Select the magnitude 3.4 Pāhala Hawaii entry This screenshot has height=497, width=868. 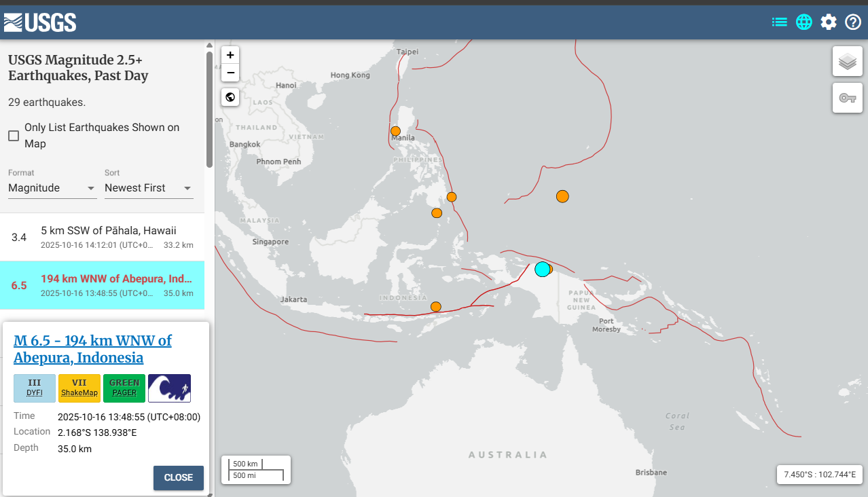103,236
